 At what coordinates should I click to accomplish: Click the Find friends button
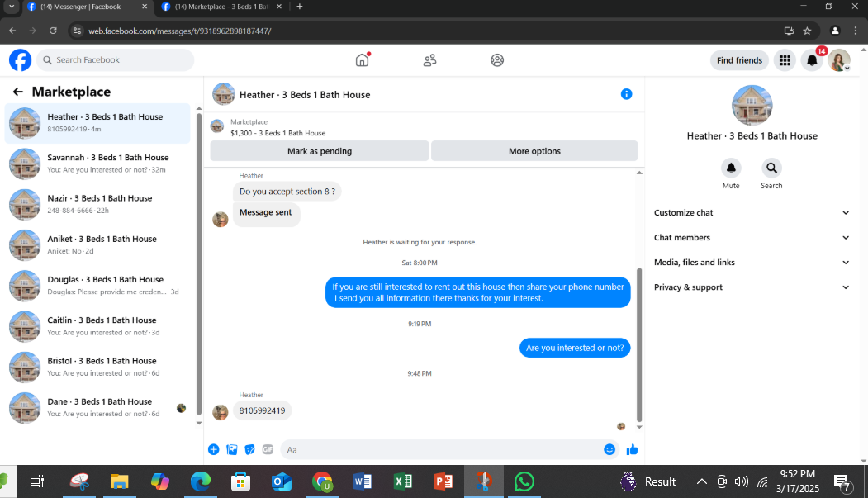tap(739, 60)
